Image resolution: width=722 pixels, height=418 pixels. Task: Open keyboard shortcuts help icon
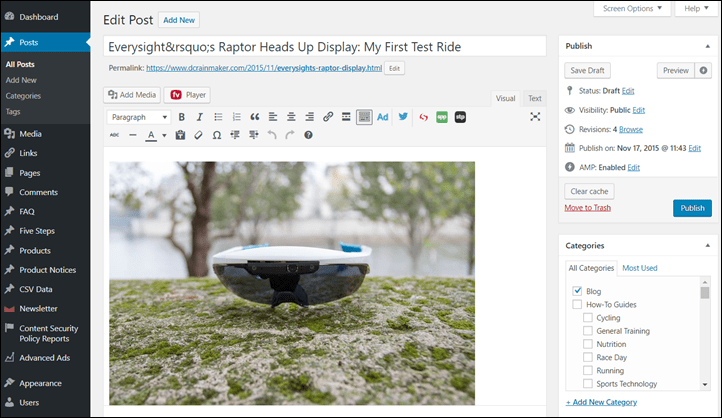pyautogui.click(x=309, y=135)
